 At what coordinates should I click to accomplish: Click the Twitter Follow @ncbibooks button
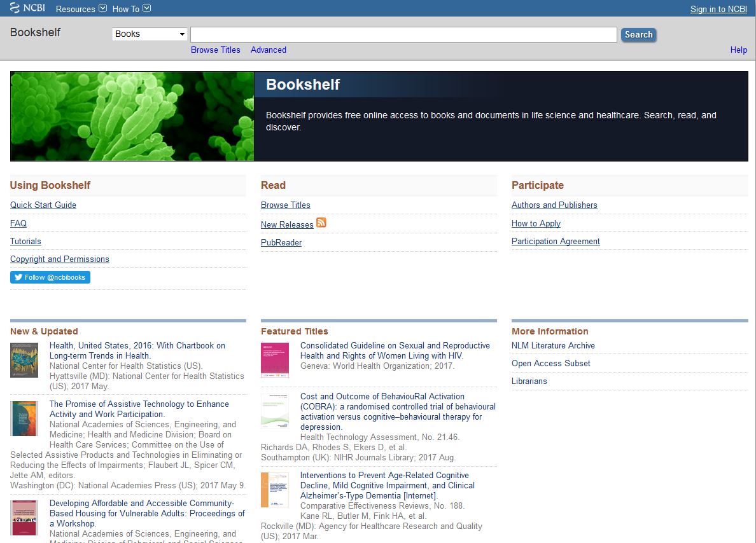(50, 277)
